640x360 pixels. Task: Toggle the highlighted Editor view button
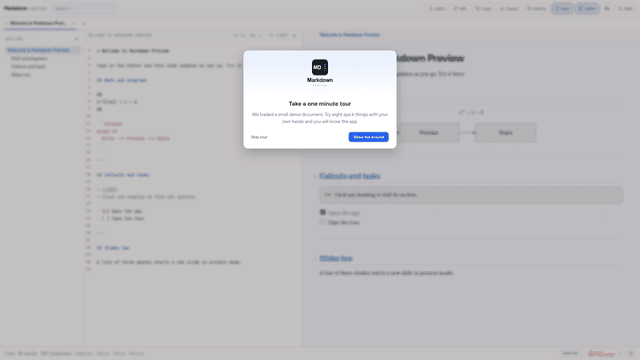coord(587,9)
